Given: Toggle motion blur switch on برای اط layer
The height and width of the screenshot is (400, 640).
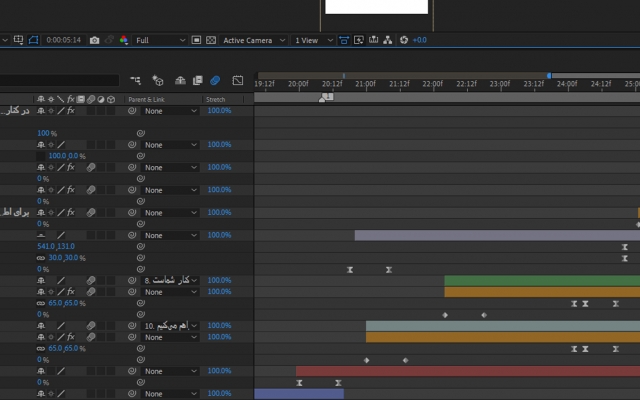Looking at the screenshot, I should pyautogui.click(x=91, y=212).
